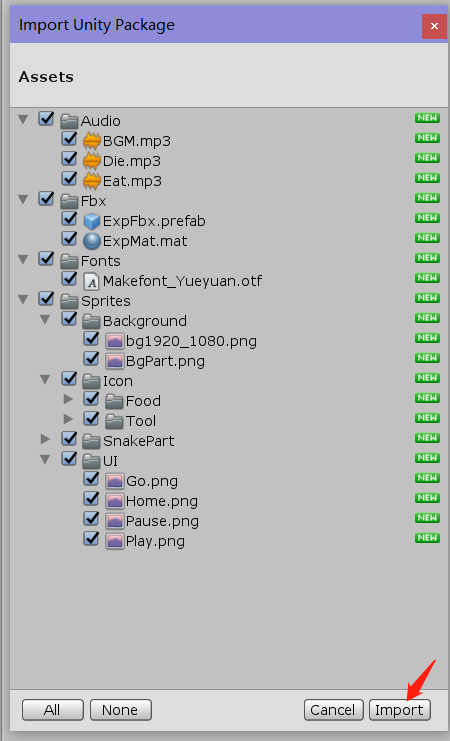Collapse the Icon folder tree arrow
450x741 pixels.
(45, 379)
